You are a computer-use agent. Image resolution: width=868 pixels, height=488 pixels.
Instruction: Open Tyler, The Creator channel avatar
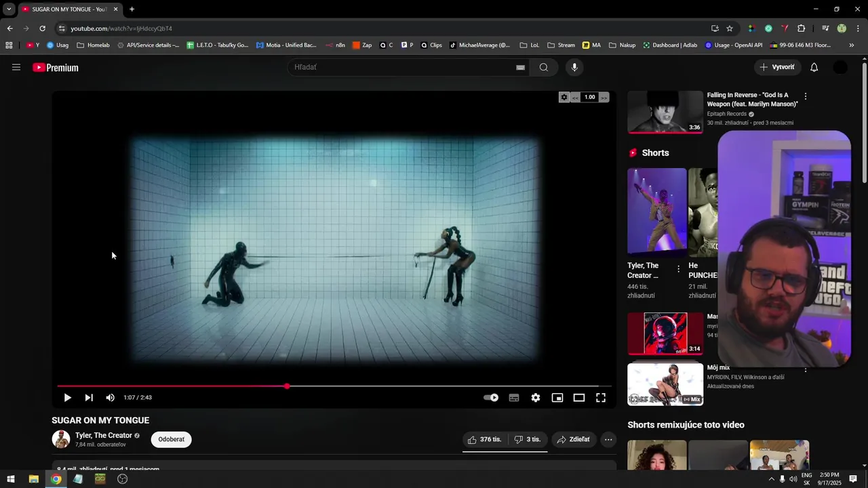[x=61, y=439]
